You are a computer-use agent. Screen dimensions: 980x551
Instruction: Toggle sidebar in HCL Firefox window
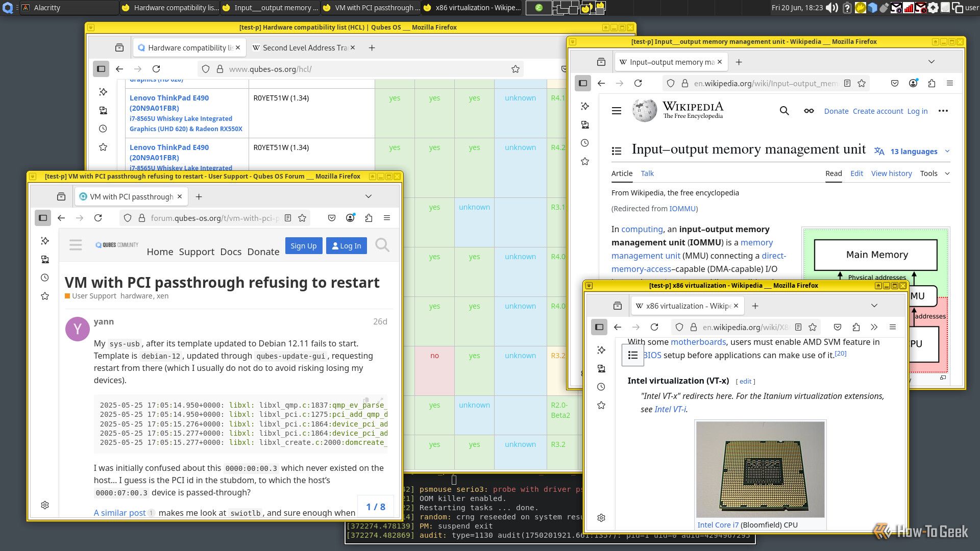[101, 69]
